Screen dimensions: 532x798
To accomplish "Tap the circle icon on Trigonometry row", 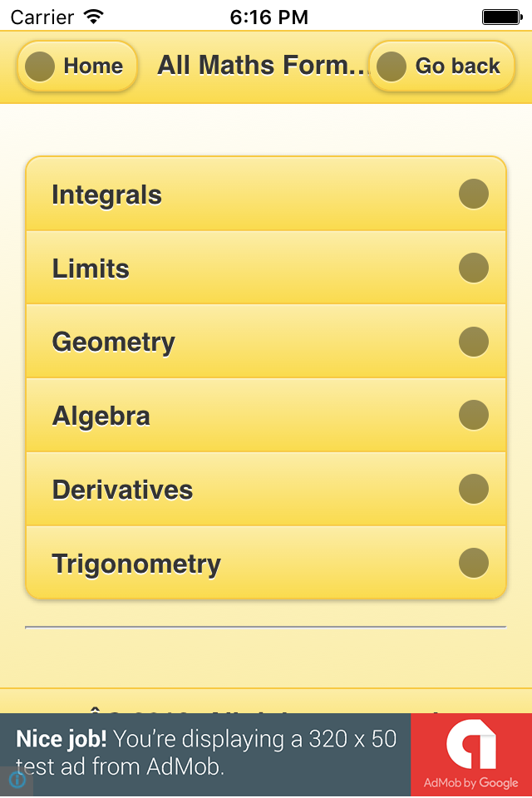I will tap(474, 563).
